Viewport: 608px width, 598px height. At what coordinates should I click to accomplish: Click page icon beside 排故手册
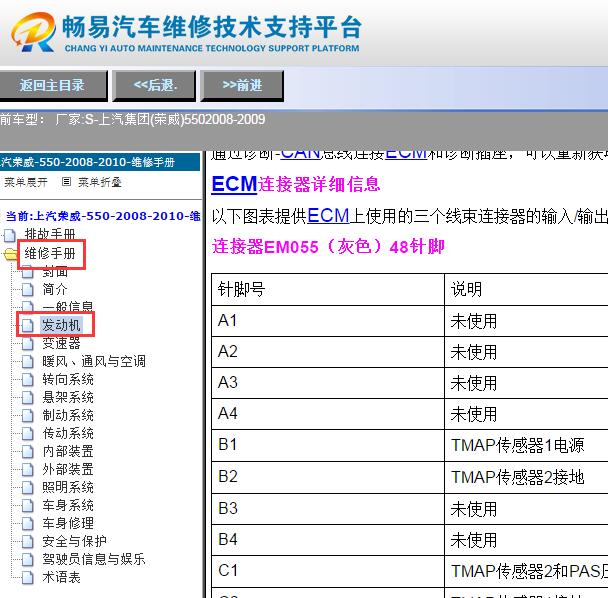coord(10,235)
